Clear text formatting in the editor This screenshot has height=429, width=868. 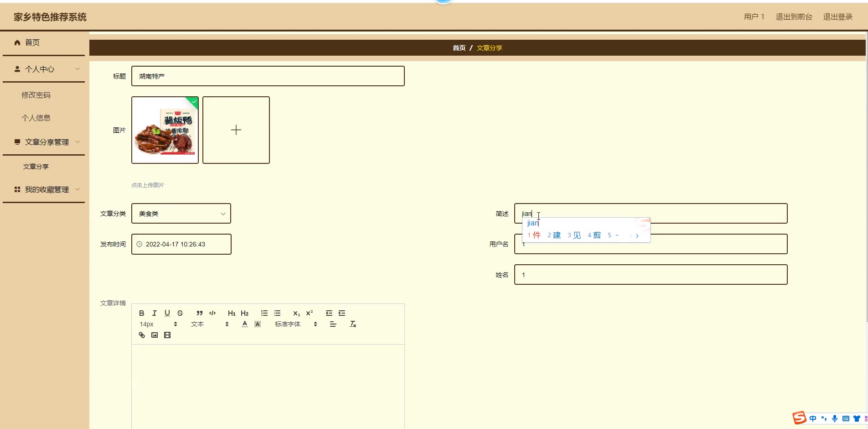(x=353, y=324)
